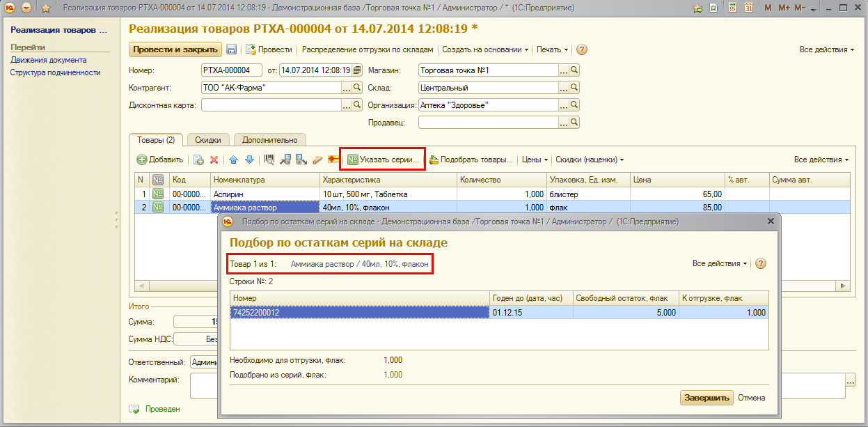Click copy row icon next to Добавить
Viewport: 868px width, 427px height.
[198, 160]
